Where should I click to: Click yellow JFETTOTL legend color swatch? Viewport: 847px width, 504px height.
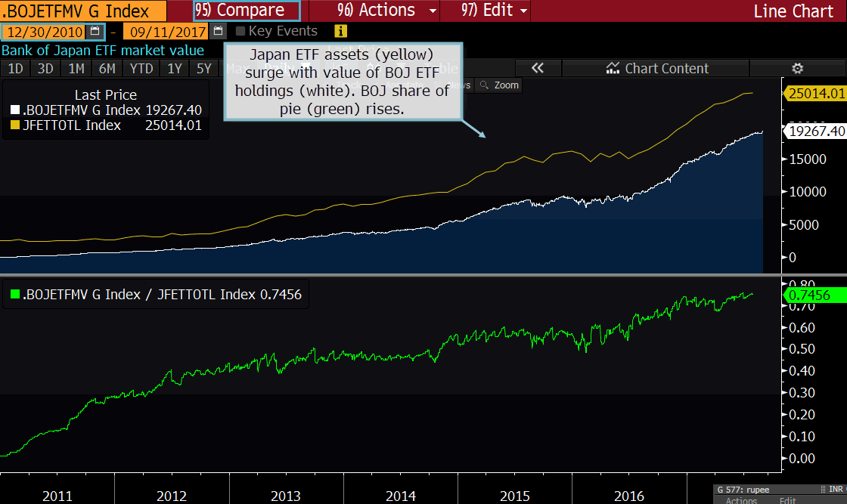click(x=15, y=125)
